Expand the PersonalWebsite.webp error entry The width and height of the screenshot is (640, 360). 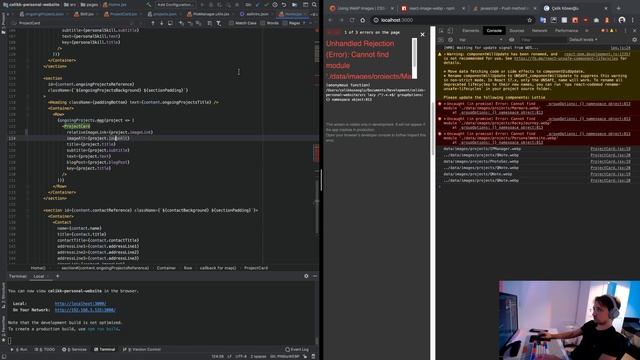tap(444, 134)
